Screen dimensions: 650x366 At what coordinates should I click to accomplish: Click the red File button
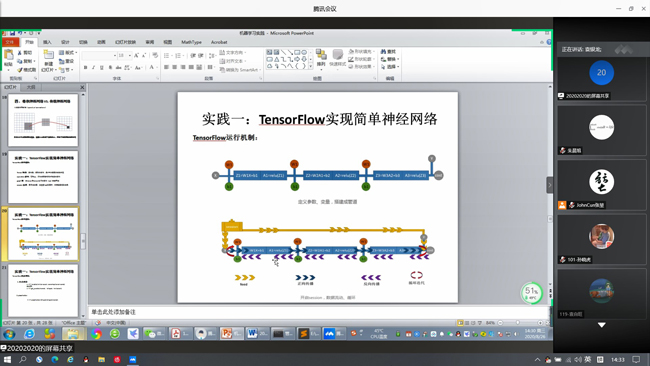9,42
